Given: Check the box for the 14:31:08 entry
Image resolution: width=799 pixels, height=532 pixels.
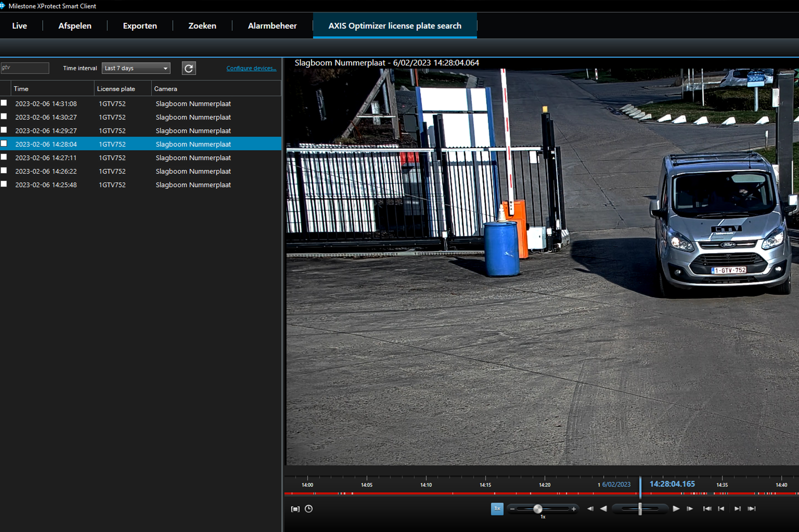Looking at the screenshot, I should coord(4,103).
